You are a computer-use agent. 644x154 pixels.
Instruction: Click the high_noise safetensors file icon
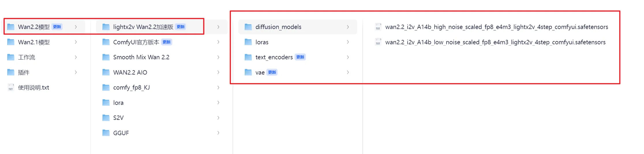pyautogui.click(x=378, y=27)
